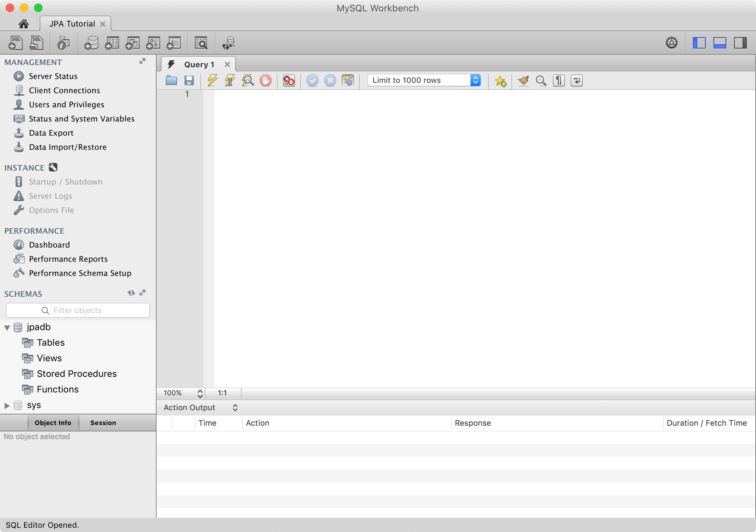Run Explain on current statement
Viewport: 756px width, 532px height.
pyautogui.click(x=248, y=80)
